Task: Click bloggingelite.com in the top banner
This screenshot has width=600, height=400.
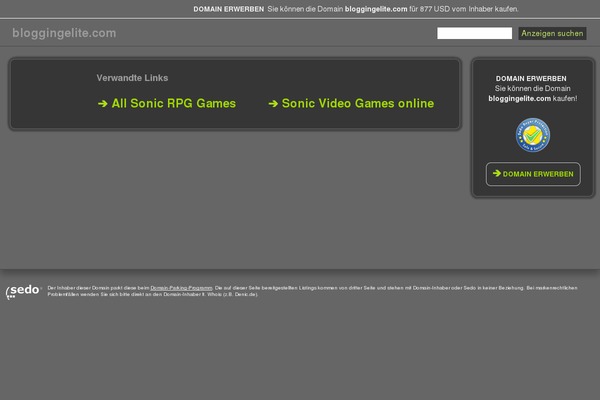Action: pos(376,9)
